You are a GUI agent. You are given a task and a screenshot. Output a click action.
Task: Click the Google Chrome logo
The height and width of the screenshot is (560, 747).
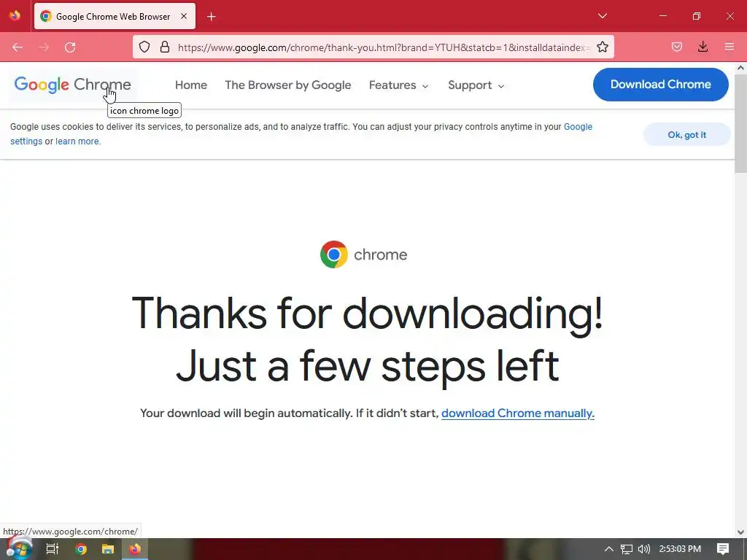point(72,85)
